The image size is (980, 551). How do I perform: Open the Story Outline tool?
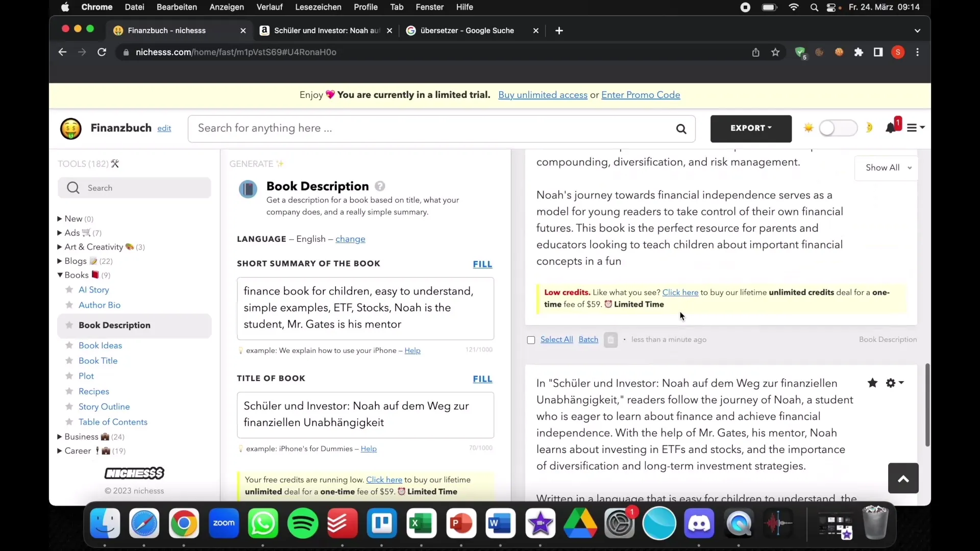tap(104, 407)
